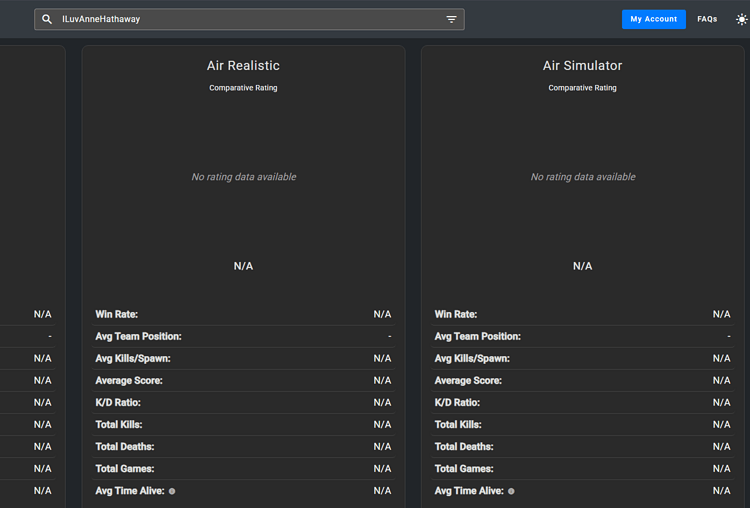Click Average Score label in Air Simulator
This screenshot has width=750, height=508.
pos(468,380)
